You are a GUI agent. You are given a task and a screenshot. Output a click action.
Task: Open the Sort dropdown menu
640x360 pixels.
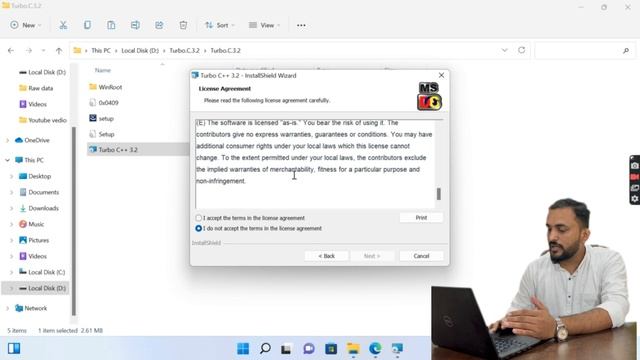220,25
